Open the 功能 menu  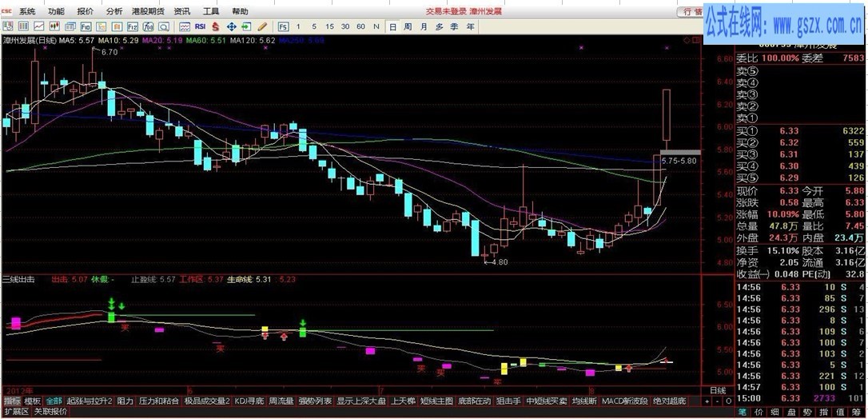coord(56,11)
